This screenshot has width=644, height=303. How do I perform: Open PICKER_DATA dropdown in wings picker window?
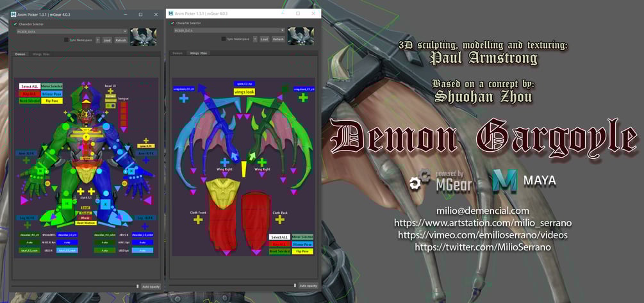coord(229,30)
